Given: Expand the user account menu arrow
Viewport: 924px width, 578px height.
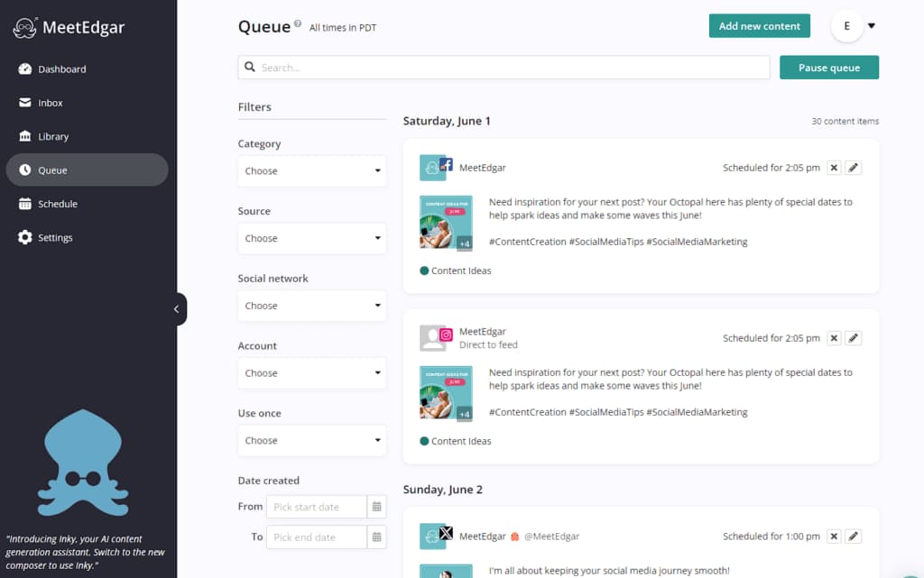Looking at the screenshot, I should click(x=872, y=26).
